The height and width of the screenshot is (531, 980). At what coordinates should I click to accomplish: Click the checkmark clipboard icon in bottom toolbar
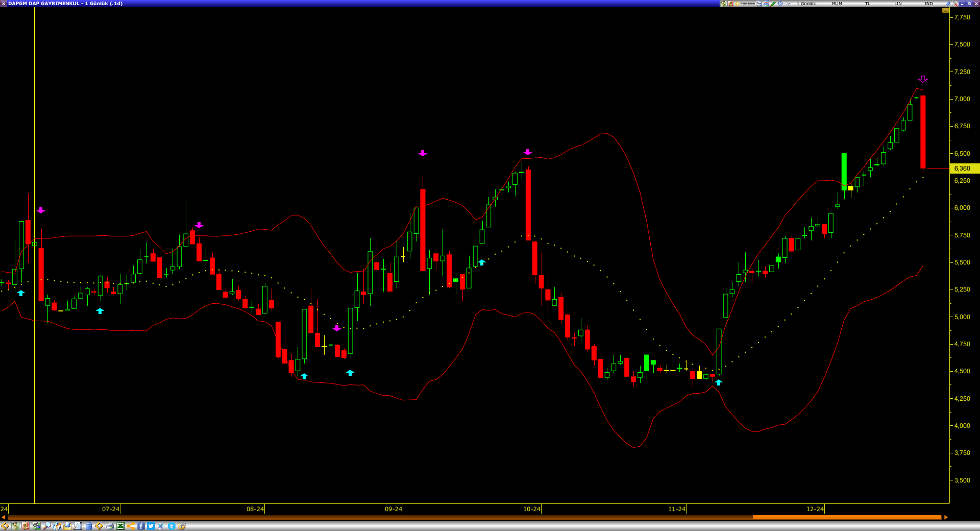[161, 526]
